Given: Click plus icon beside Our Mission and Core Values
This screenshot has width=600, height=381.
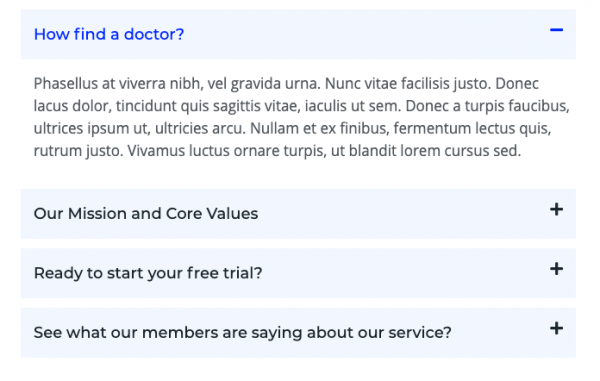Looking at the screenshot, I should tap(556, 209).
